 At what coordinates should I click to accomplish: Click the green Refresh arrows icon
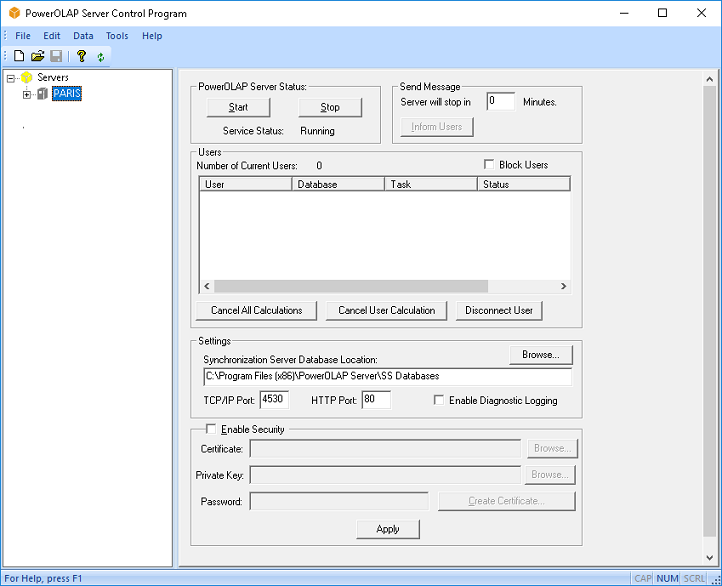[100, 57]
